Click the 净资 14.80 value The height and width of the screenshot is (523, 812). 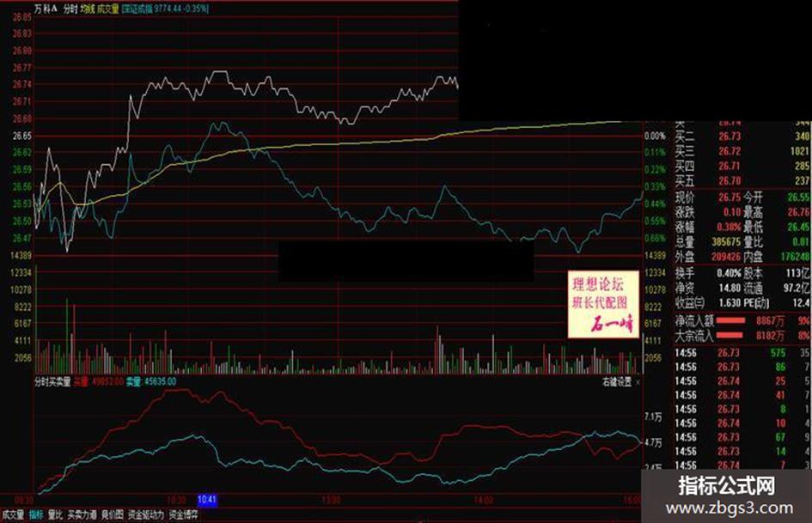coord(730,288)
